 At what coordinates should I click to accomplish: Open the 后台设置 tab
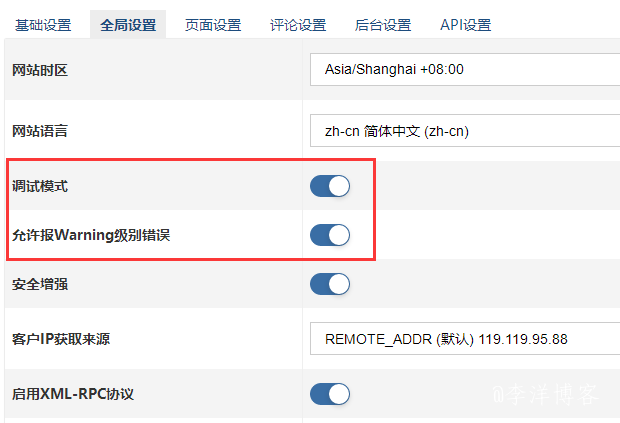click(383, 24)
